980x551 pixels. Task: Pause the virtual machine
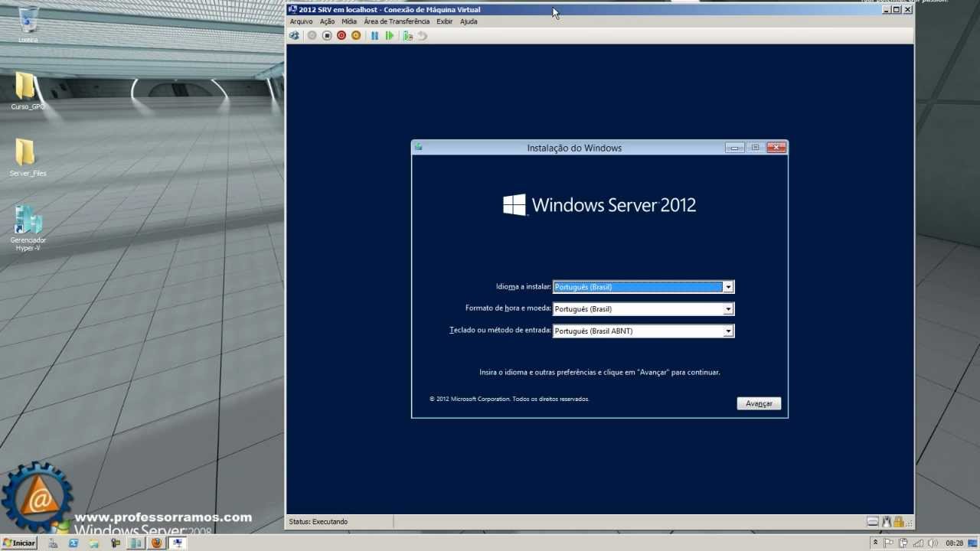374,35
